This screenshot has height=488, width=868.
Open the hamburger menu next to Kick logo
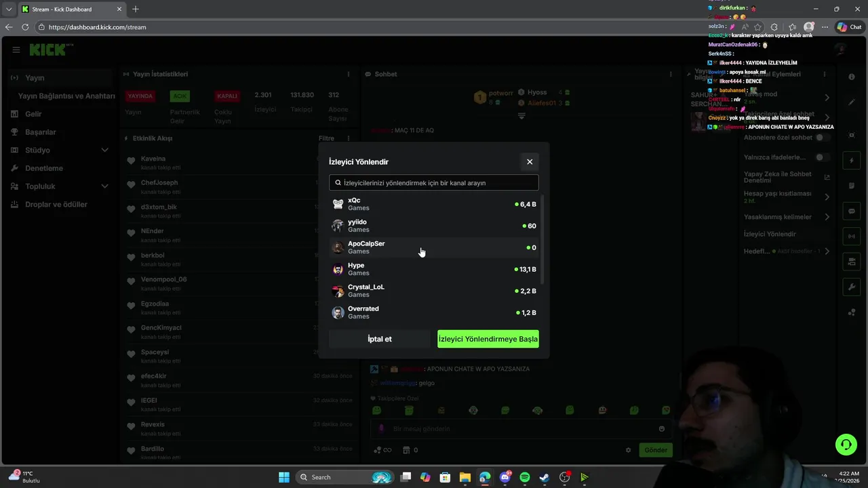click(x=16, y=49)
